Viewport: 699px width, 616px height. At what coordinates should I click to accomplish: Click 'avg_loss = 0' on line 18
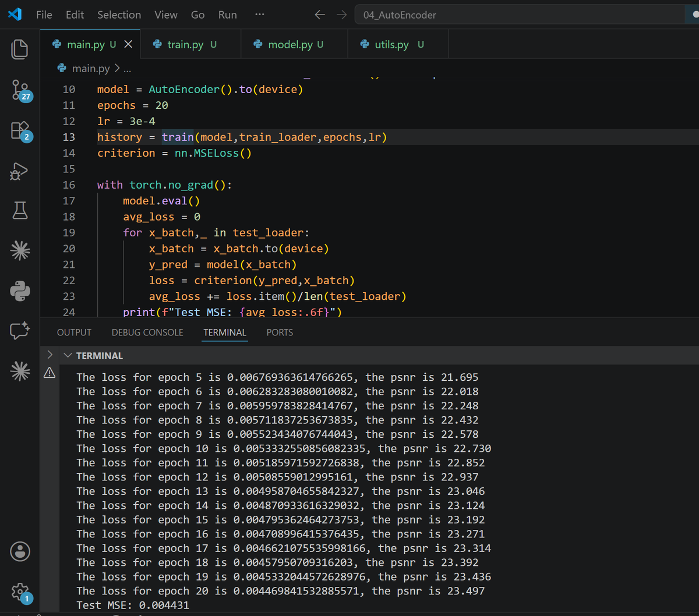(x=161, y=217)
